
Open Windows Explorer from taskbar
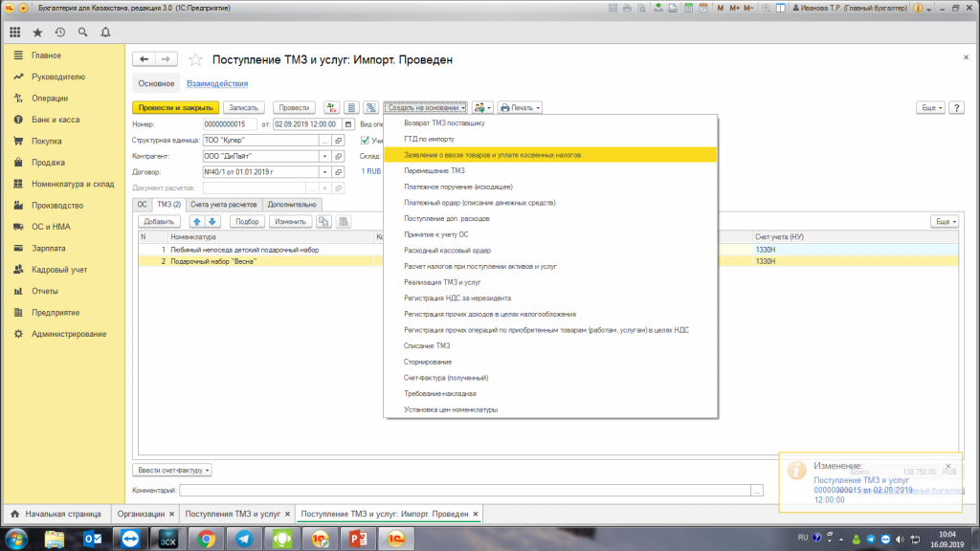55,539
